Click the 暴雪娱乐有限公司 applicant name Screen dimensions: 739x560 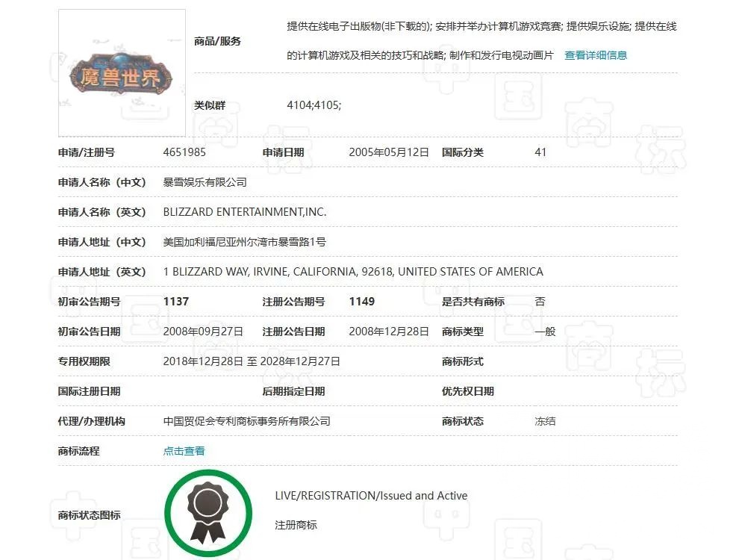click(x=205, y=182)
